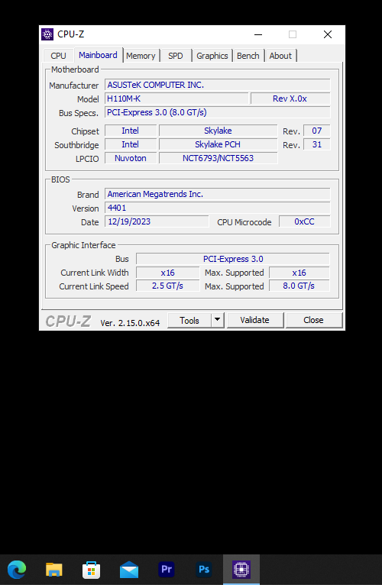
Task: Click the Max. Supported speed 8.0 GT/s
Action: coord(299,286)
